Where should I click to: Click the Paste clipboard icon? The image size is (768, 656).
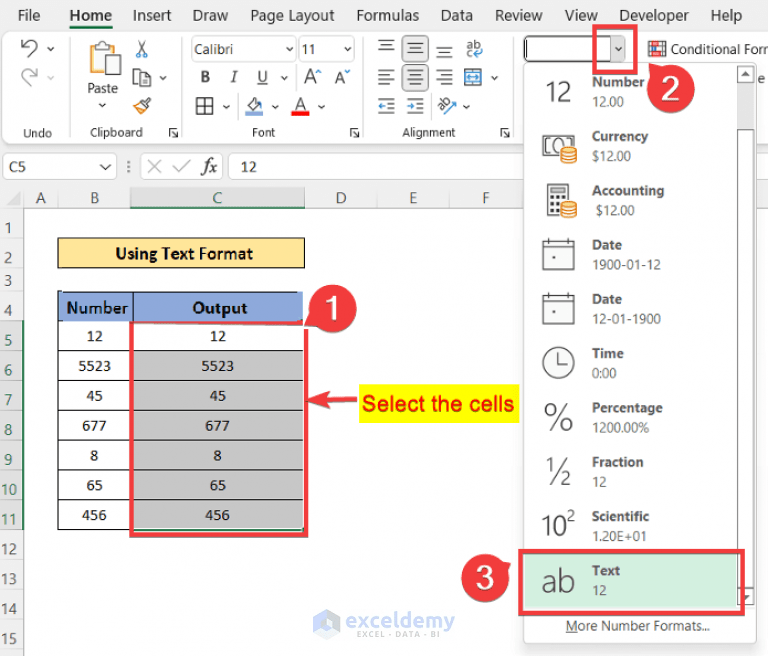[104, 58]
